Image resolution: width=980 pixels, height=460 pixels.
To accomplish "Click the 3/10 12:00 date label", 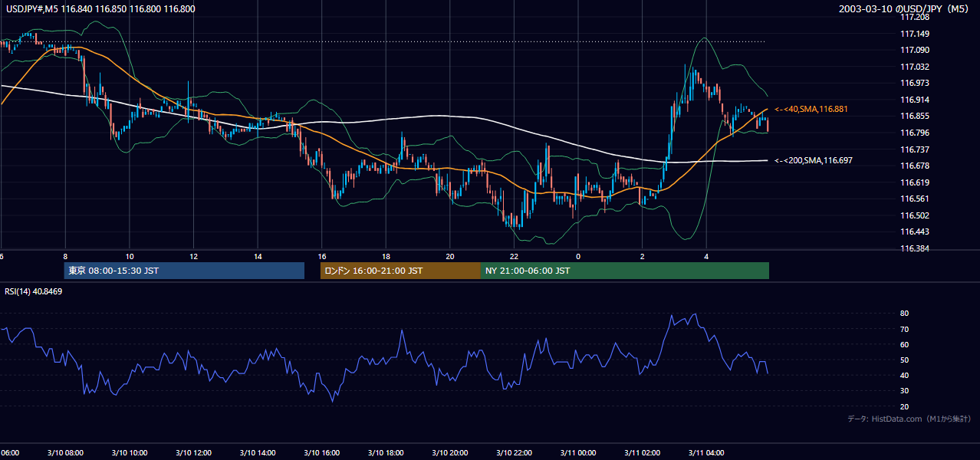I will (194, 453).
